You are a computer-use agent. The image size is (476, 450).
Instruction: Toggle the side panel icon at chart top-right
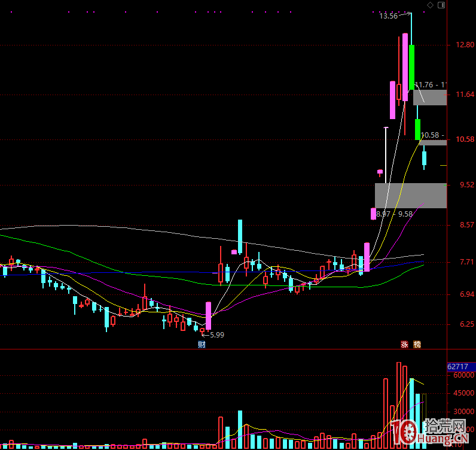(441, 5)
